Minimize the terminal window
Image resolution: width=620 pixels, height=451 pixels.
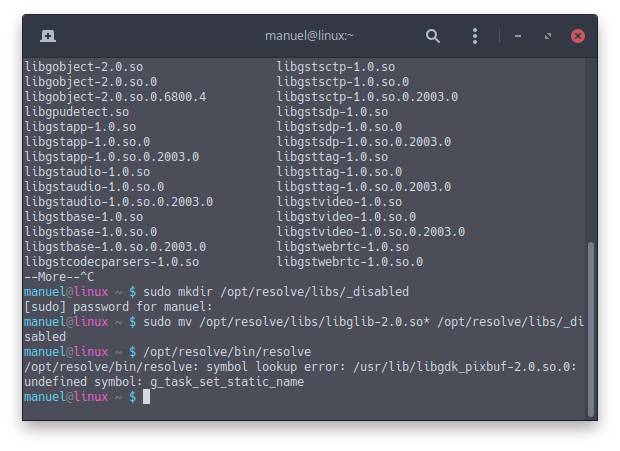(518, 36)
